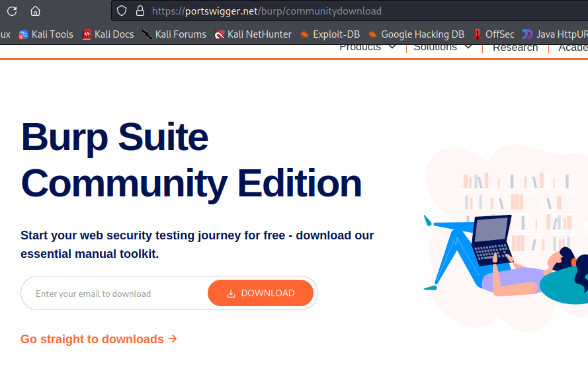Open the tracking protection shield icon
The image size is (588, 369).
click(122, 11)
